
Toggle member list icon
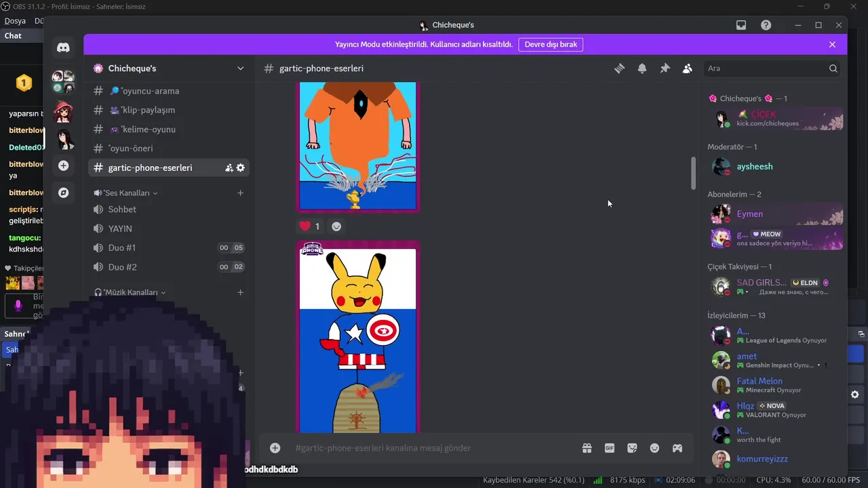[687, 68]
